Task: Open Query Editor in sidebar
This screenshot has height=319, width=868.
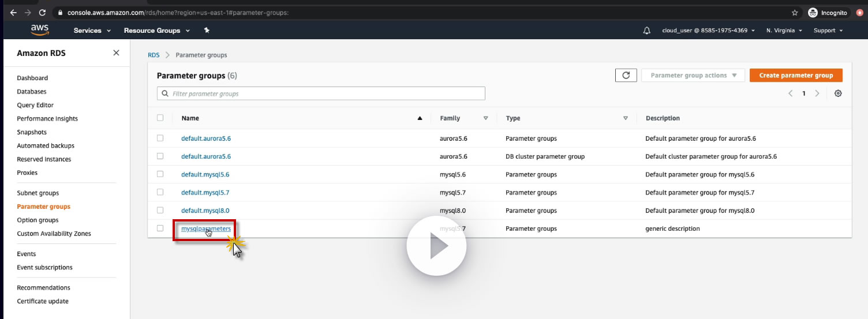Action: click(x=35, y=105)
